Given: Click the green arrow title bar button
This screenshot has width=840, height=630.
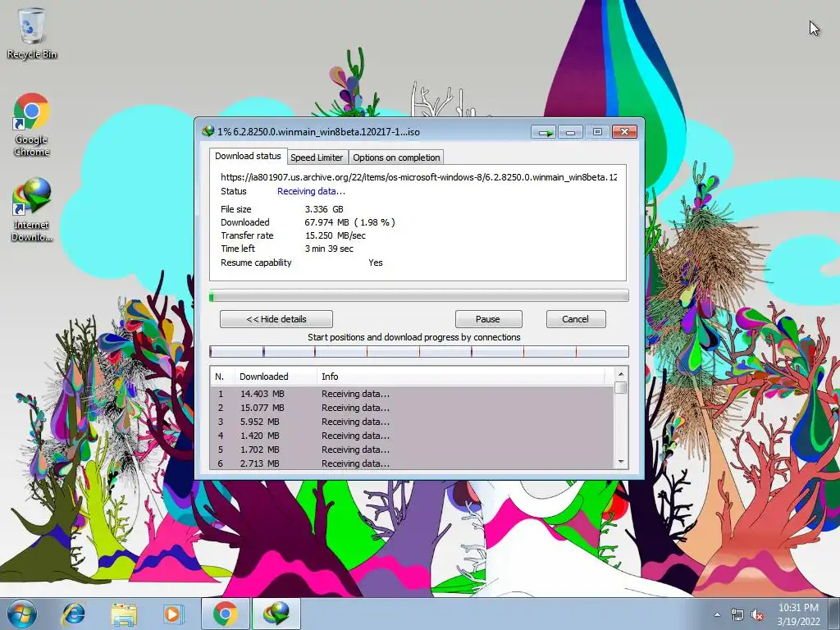Looking at the screenshot, I should [544, 132].
